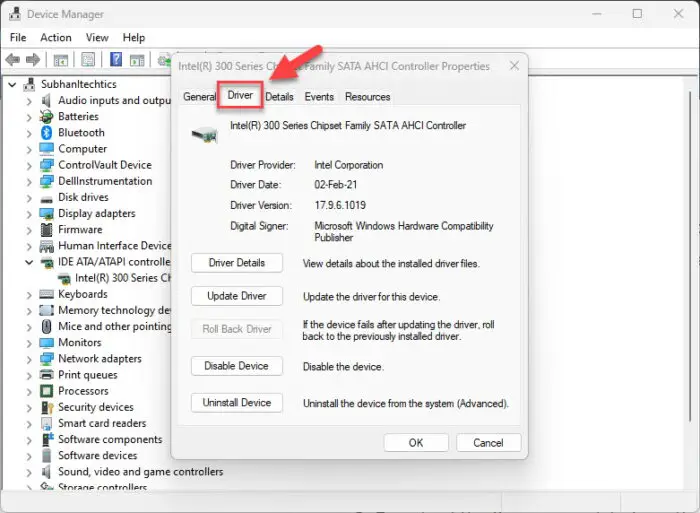This screenshot has width=700, height=513.
Task: Expand the Display adapters node
Action: click(x=29, y=214)
